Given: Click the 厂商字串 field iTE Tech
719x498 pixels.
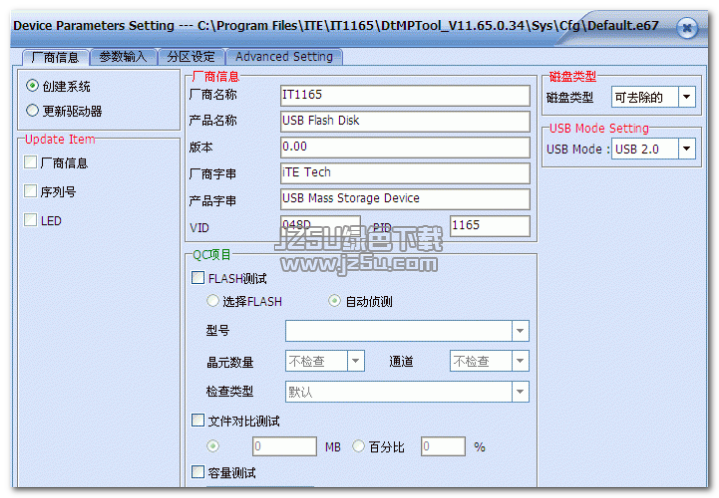Looking at the screenshot, I should tap(405, 173).
